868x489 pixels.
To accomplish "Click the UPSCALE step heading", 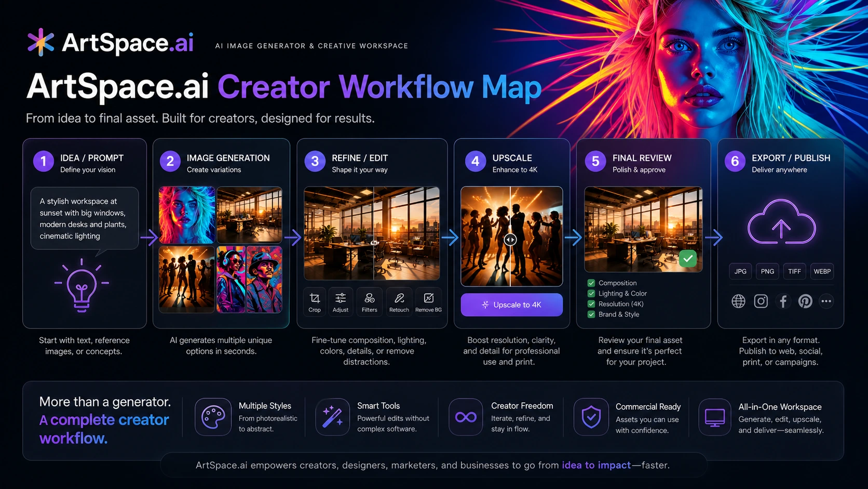I will click(512, 158).
